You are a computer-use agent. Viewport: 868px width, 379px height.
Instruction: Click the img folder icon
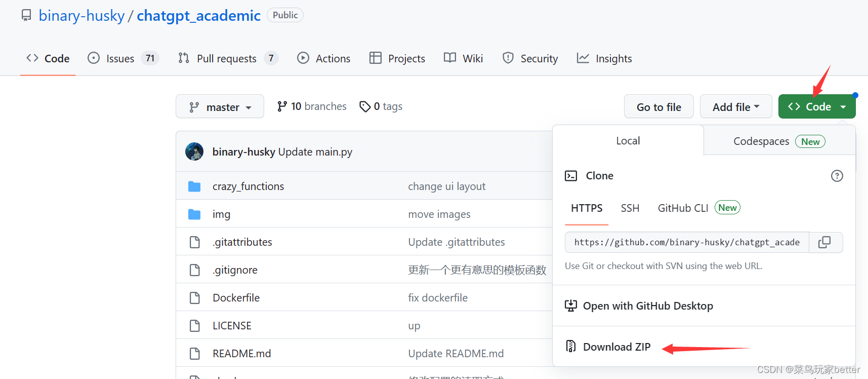[194, 214]
